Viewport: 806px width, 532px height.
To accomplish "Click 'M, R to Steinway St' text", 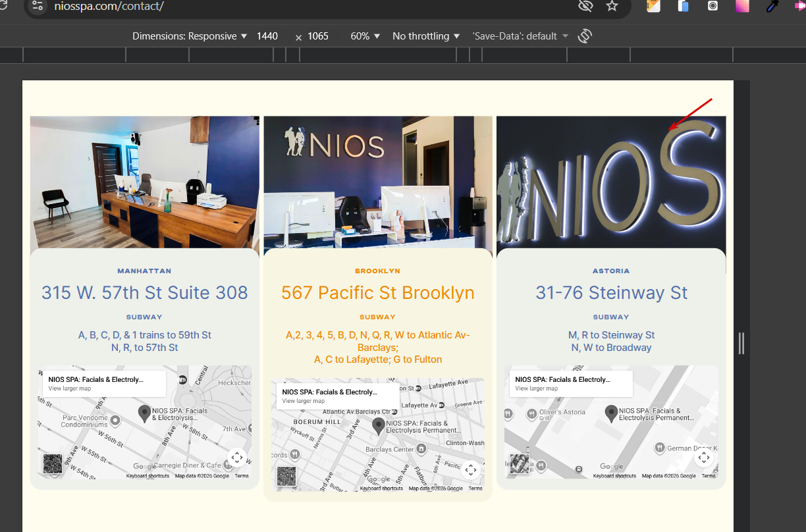I will (x=612, y=335).
